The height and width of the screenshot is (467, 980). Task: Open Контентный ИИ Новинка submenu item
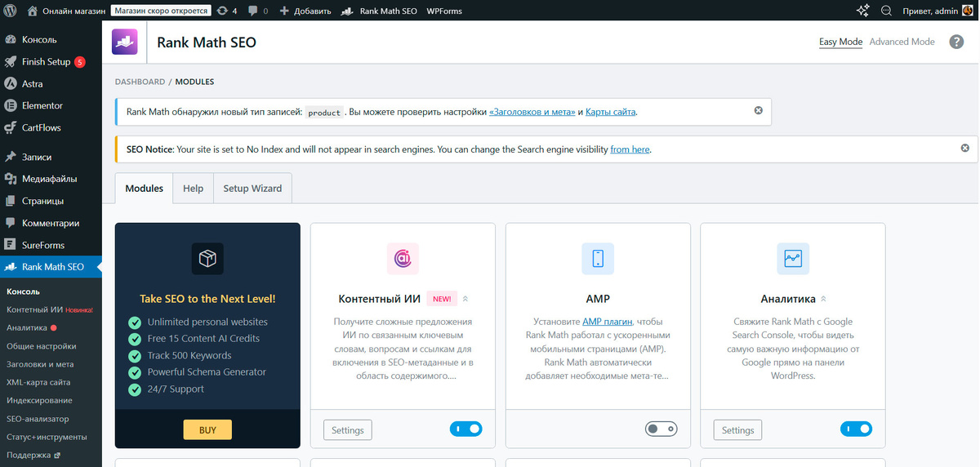pos(49,309)
